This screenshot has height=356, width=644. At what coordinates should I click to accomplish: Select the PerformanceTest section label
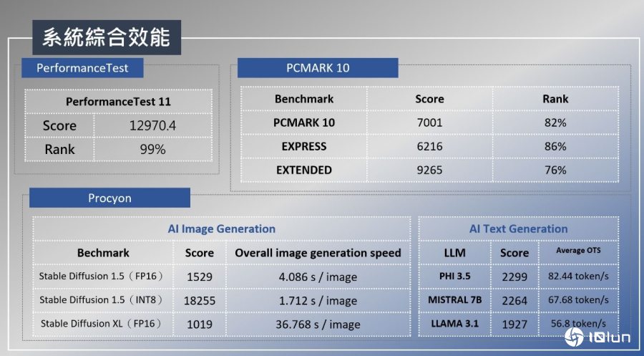point(82,68)
